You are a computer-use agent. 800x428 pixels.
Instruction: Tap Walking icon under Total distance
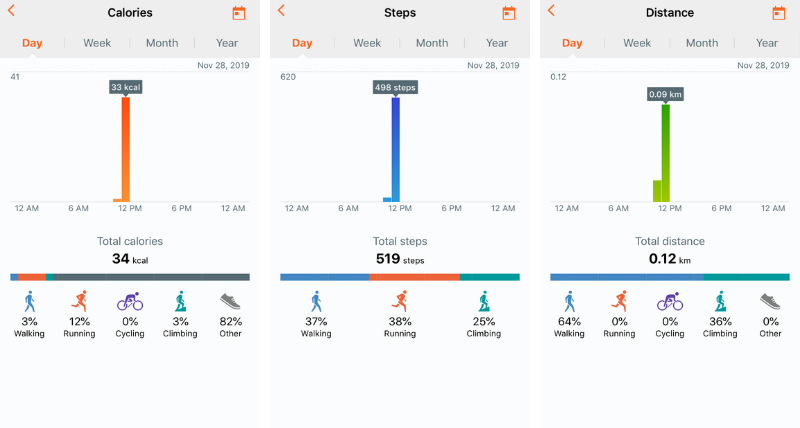[570, 301]
